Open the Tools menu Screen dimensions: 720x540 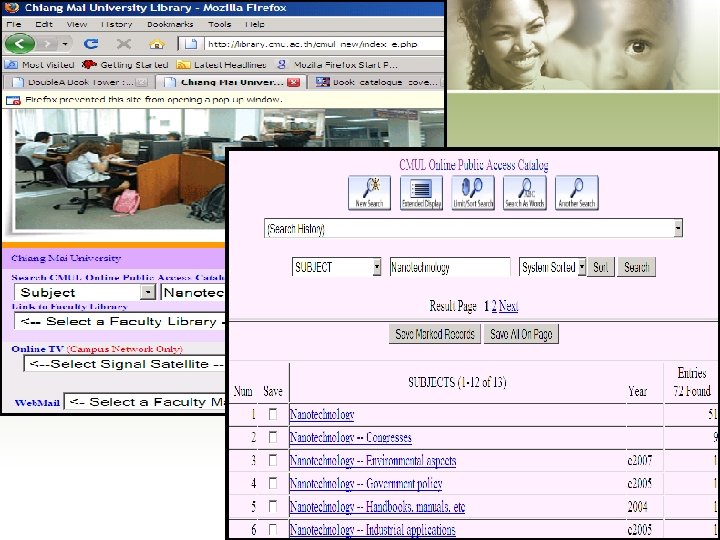tap(219, 24)
